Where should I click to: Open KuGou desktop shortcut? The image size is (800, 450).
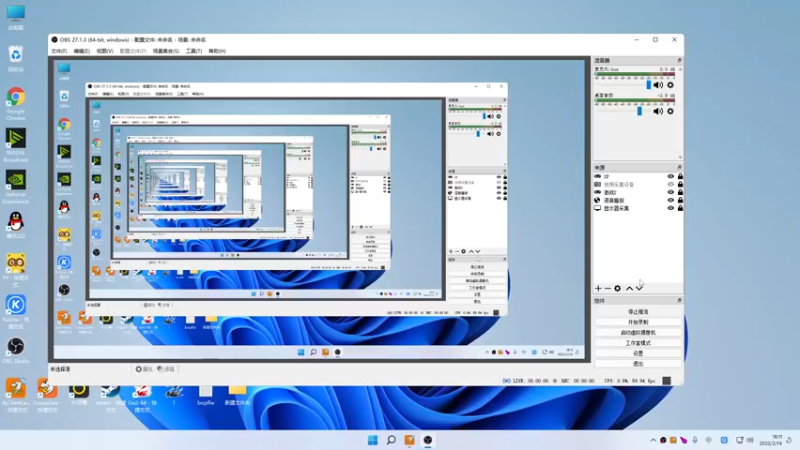pyautogui.click(x=16, y=311)
